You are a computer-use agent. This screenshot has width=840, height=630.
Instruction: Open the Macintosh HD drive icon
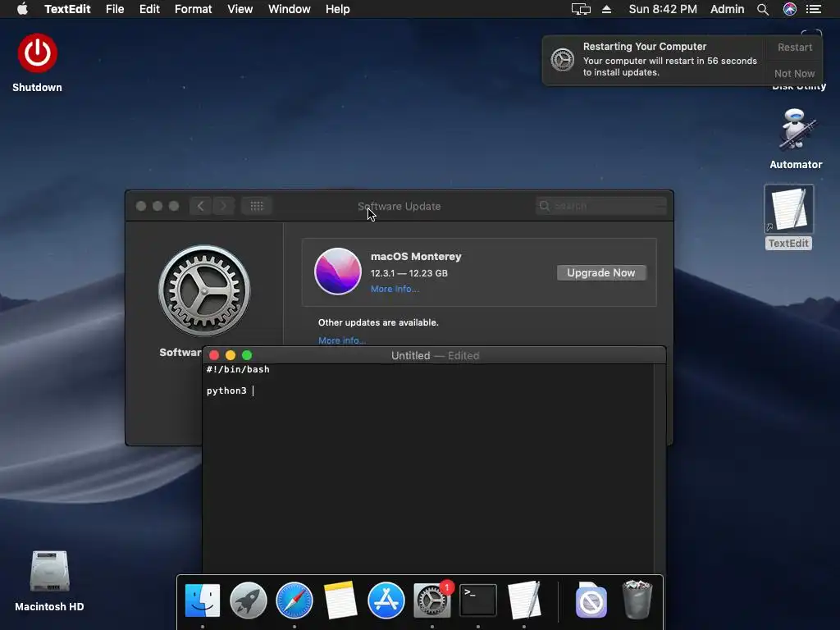coord(49,572)
